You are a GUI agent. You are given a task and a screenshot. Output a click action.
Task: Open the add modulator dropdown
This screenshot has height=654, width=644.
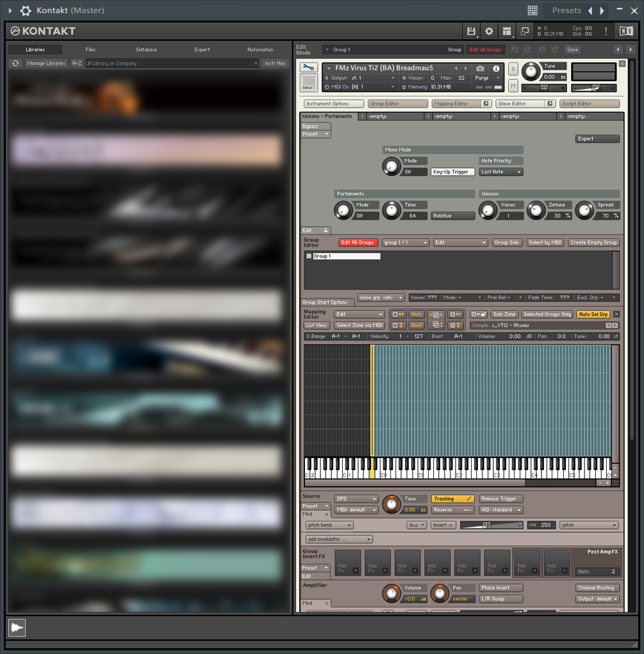click(x=339, y=539)
